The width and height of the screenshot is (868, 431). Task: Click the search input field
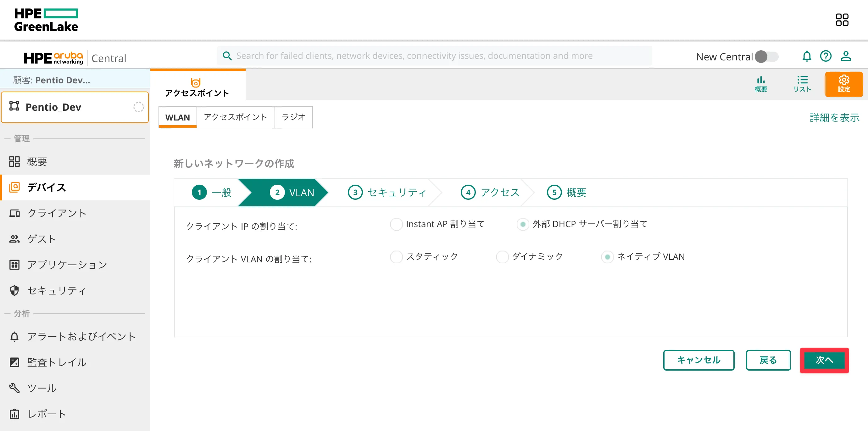click(435, 56)
